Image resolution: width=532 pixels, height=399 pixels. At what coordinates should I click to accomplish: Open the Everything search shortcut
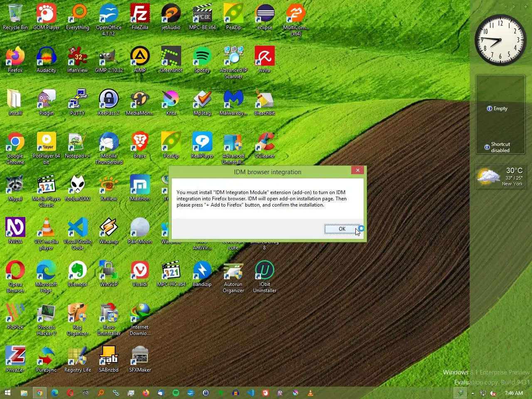pyautogui.click(x=78, y=17)
